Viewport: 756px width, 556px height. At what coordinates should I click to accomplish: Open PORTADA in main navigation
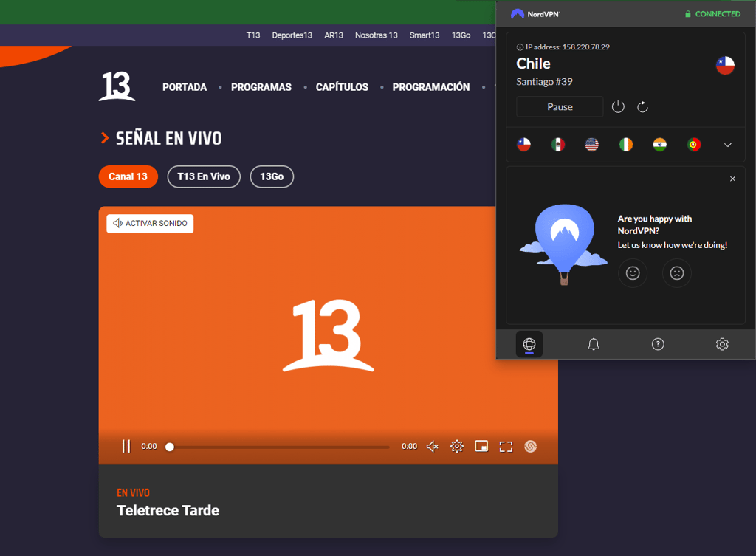pos(185,87)
